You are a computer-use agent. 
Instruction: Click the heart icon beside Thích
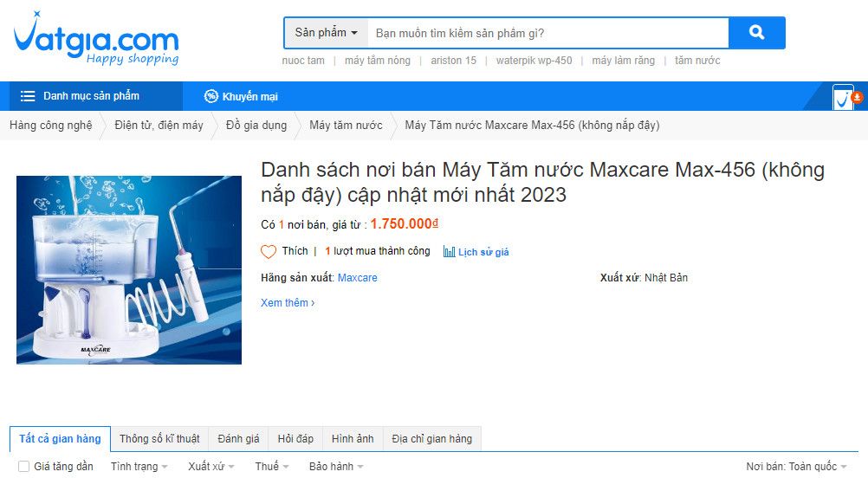click(x=269, y=252)
